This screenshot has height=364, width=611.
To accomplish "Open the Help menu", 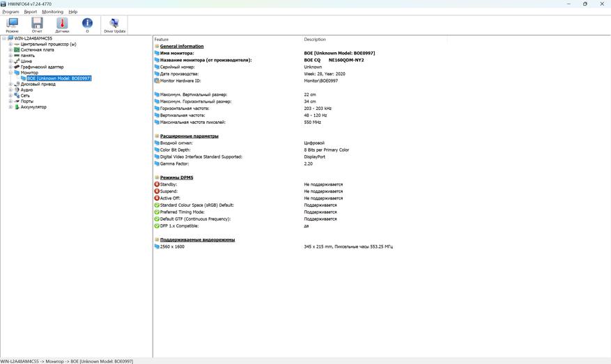I will (73, 12).
